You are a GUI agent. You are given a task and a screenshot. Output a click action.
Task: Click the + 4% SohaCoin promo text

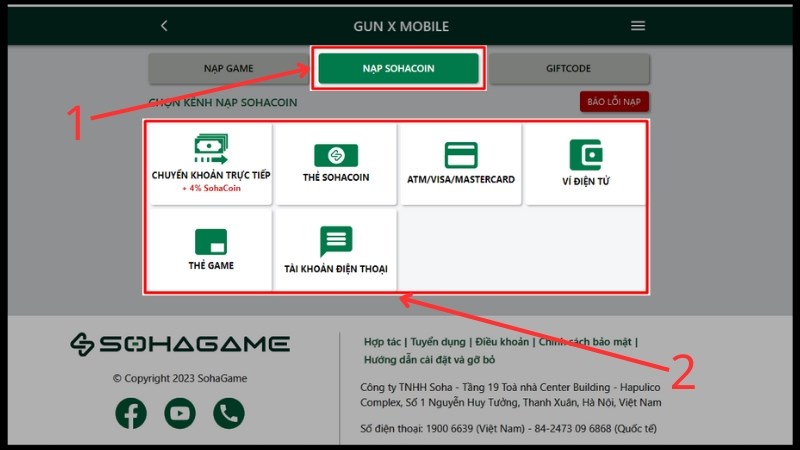pyautogui.click(x=211, y=188)
